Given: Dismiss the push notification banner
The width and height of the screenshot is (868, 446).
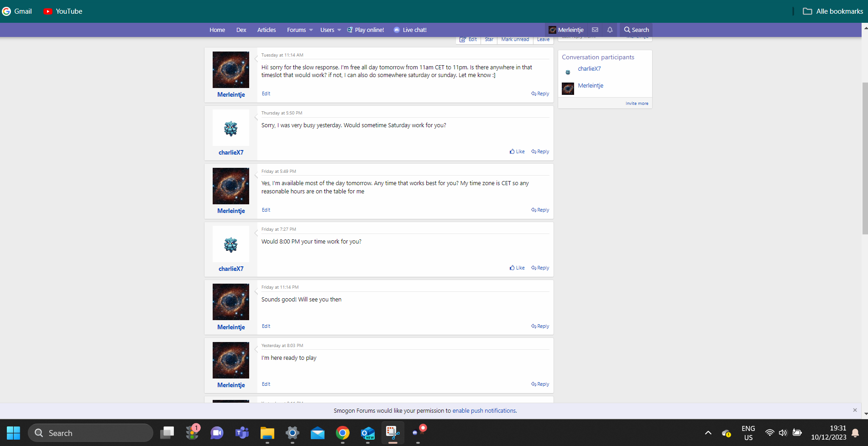Looking at the screenshot, I should point(855,410).
